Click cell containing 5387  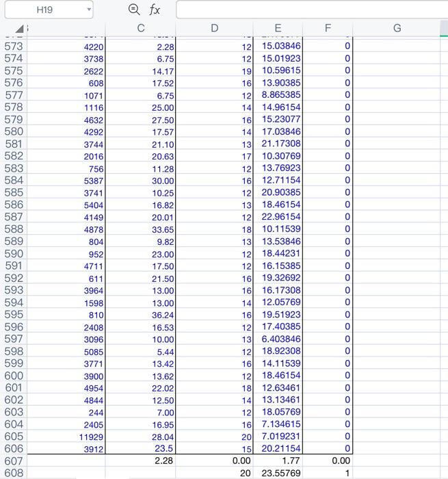66,181
